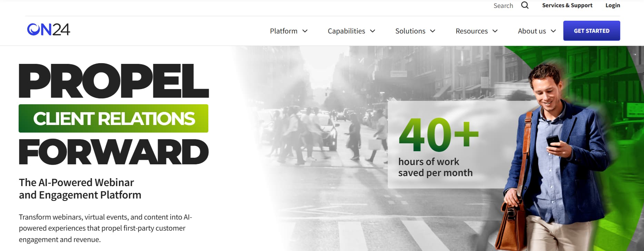Click into the Search text field
Screen dimensions: 644x251
[503, 6]
